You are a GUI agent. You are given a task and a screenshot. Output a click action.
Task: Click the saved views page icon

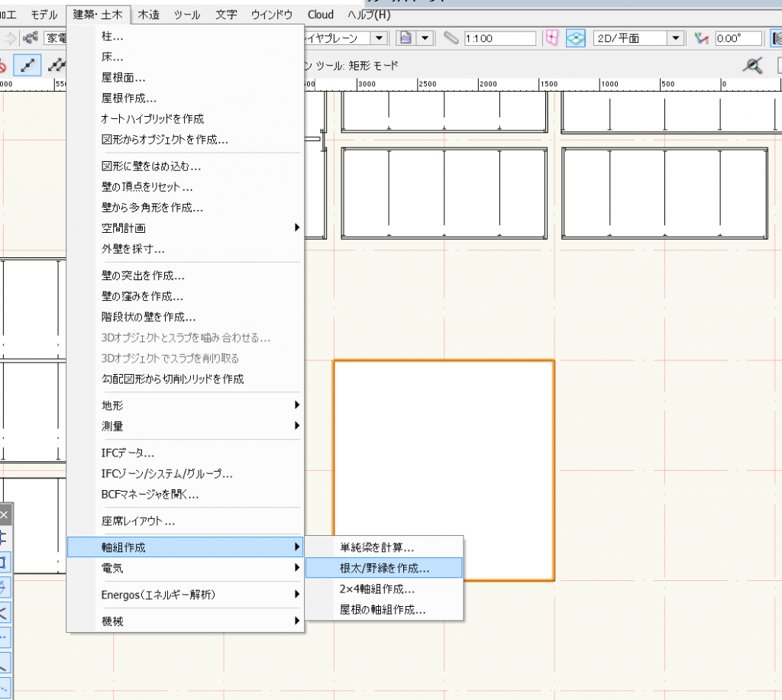point(406,38)
